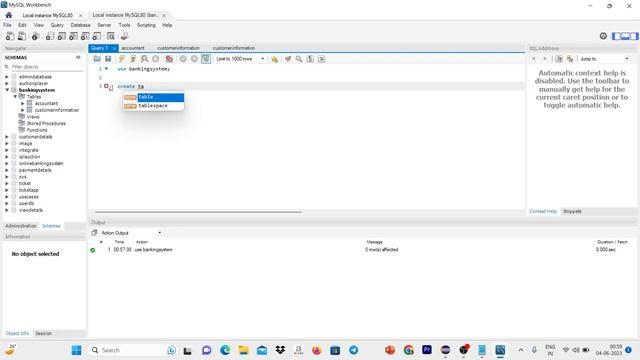Select Stored Procedures under bankingsystem
The height and width of the screenshot is (360, 640).
pyautogui.click(x=46, y=123)
